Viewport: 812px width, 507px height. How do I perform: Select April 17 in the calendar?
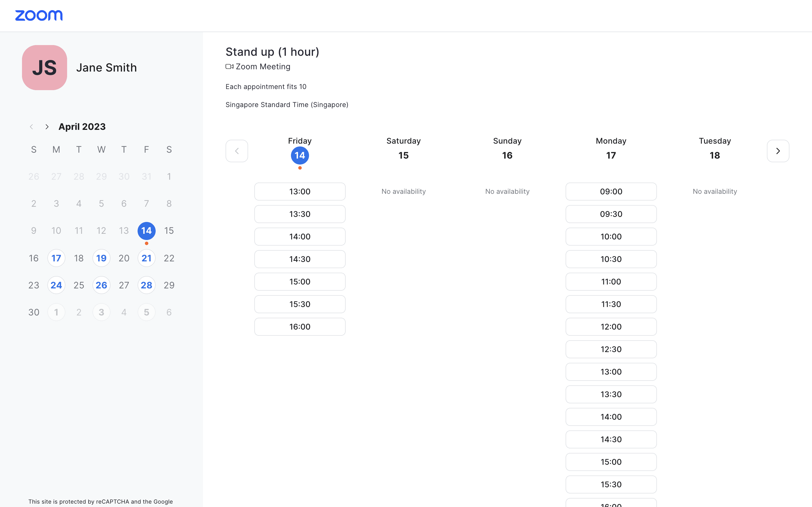tap(56, 258)
